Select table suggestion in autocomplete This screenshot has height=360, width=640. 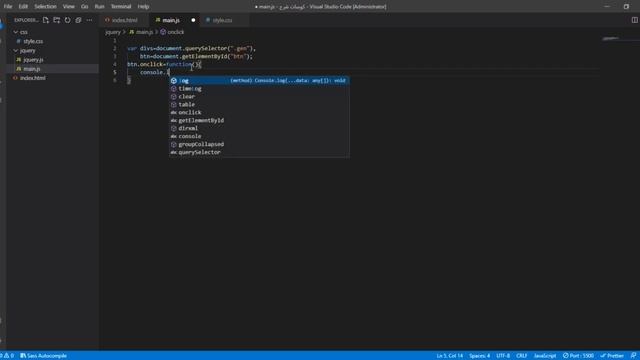pos(259,104)
